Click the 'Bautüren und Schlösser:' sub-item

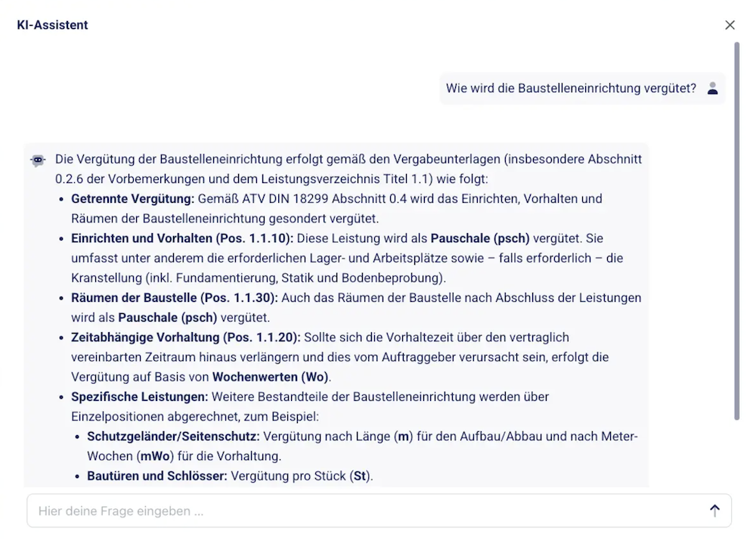pyautogui.click(x=157, y=476)
